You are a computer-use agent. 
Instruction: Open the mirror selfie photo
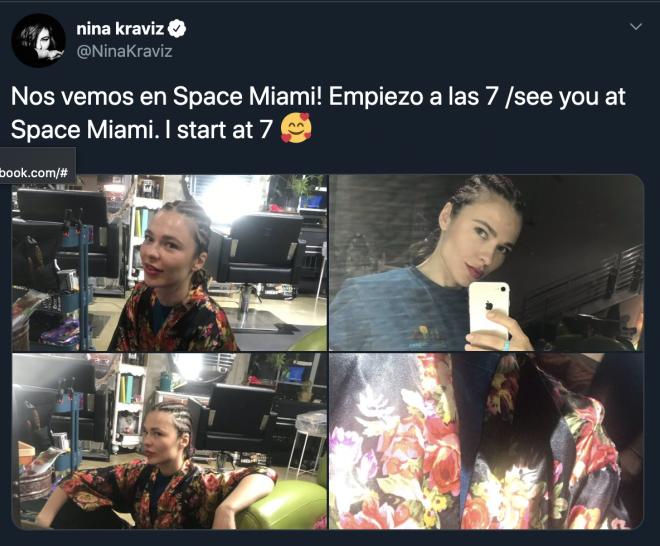pyautogui.click(x=486, y=263)
